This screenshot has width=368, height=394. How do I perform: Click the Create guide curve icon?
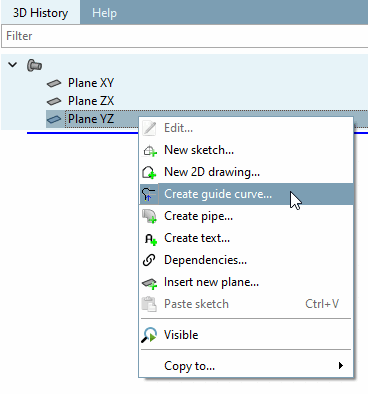[149, 194]
